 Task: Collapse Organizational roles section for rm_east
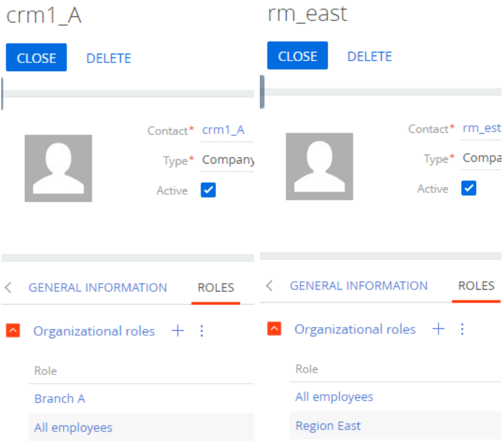tap(274, 329)
